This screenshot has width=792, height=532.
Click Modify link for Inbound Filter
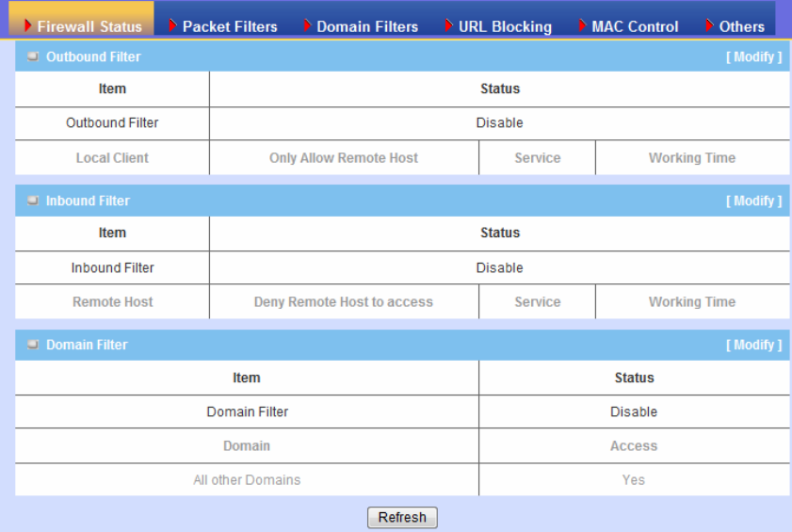(x=753, y=202)
